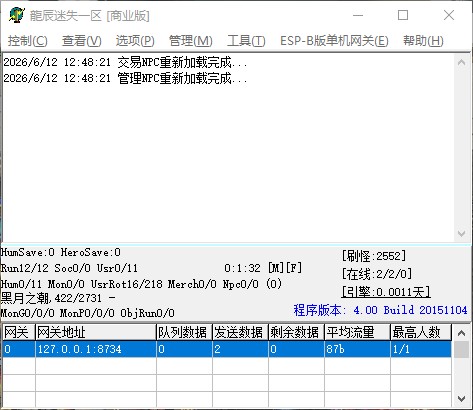Click the UsrRot16/218 status text
The height and width of the screenshot is (410, 473).
[127, 284]
